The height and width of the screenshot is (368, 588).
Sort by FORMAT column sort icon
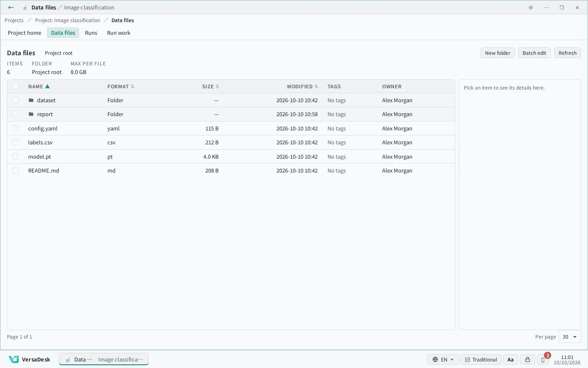(132, 87)
